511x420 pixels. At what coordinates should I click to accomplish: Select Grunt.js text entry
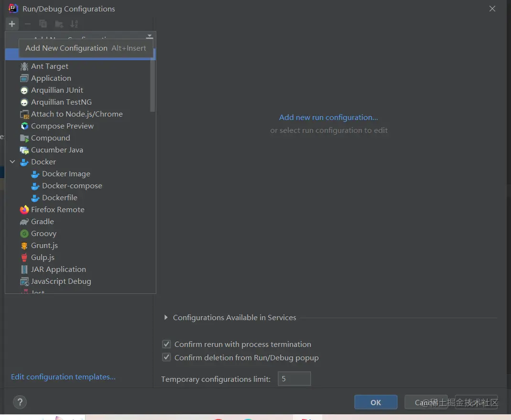tap(44, 245)
